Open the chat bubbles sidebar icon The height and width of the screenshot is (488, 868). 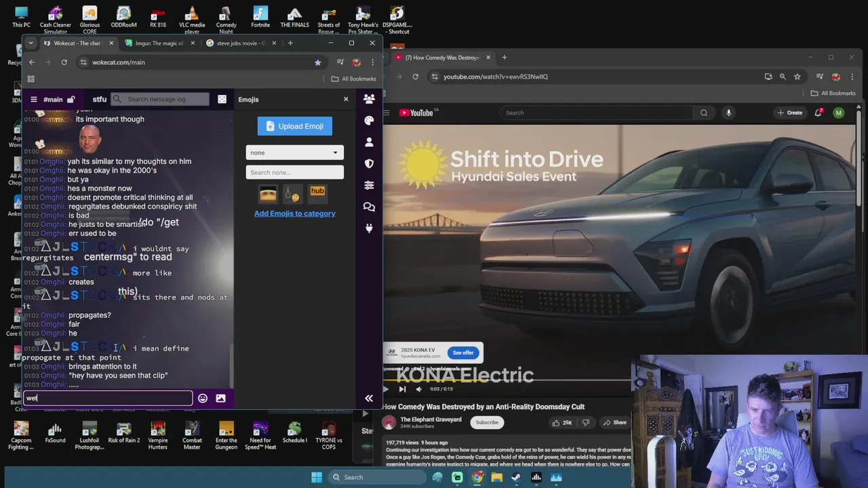[x=369, y=207]
